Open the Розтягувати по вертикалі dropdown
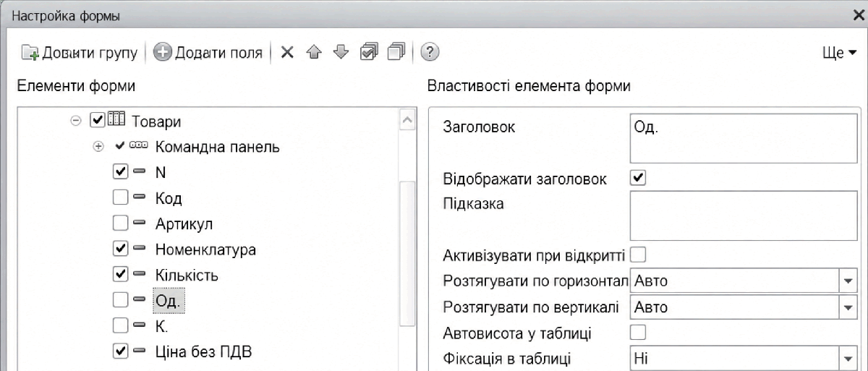This screenshot has width=868, height=371. pyautogui.click(x=848, y=307)
